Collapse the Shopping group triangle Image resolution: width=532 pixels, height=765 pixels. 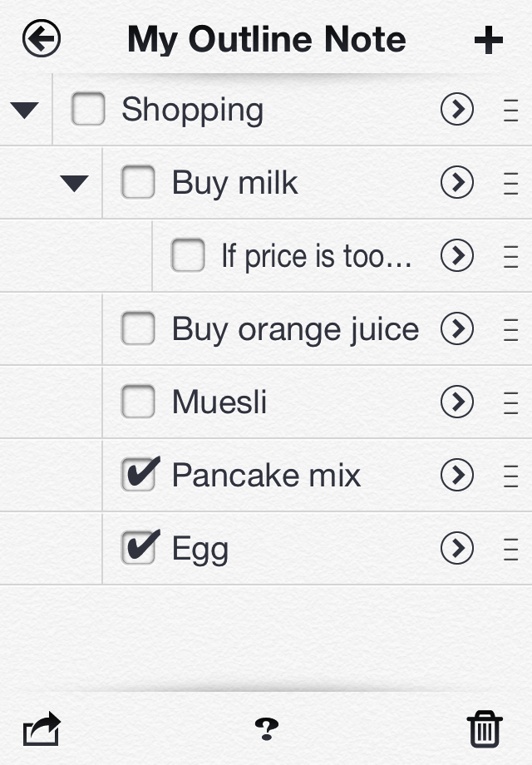point(25,110)
